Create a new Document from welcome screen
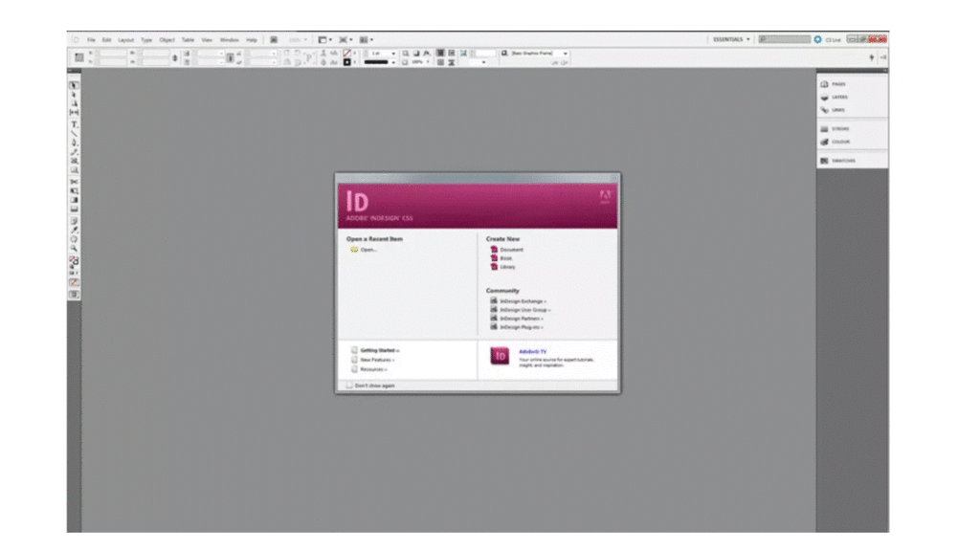 tap(511, 250)
